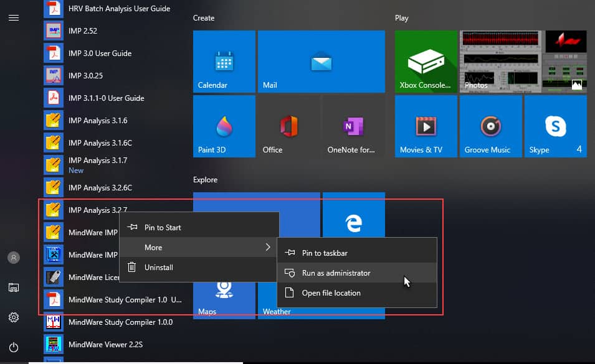Launch IMP Analysis 3.1.6 icon
595x364 pixels.
point(54,121)
